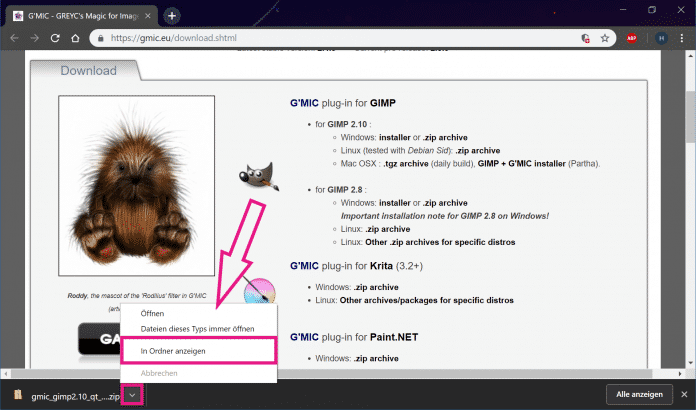Switch to the Download page tab
This screenshot has height=410, width=696.
click(x=88, y=71)
